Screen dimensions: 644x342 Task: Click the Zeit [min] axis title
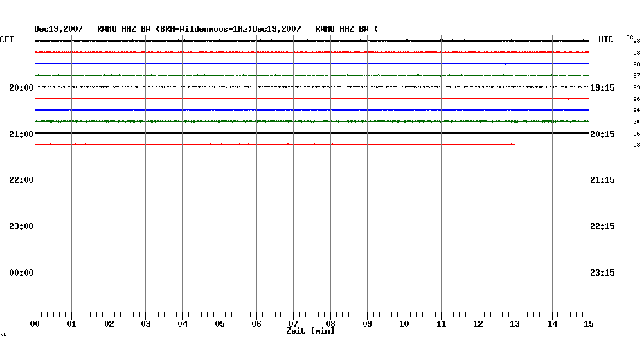tap(310, 331)
